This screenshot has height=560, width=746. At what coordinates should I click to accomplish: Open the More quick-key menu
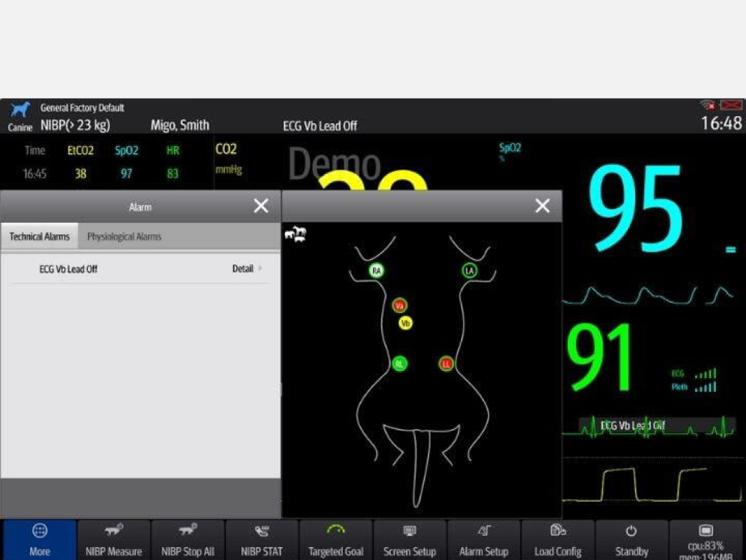pos(39,539)
